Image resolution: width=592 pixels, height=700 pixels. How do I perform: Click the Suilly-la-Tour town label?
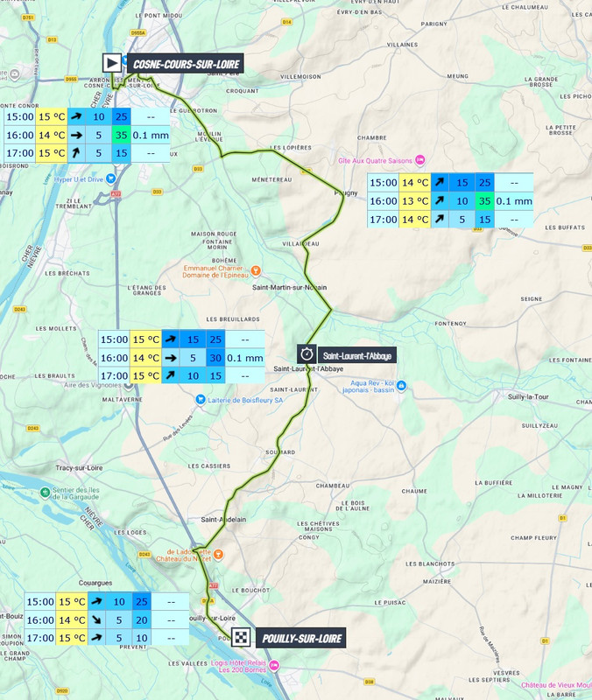point(528,396)
